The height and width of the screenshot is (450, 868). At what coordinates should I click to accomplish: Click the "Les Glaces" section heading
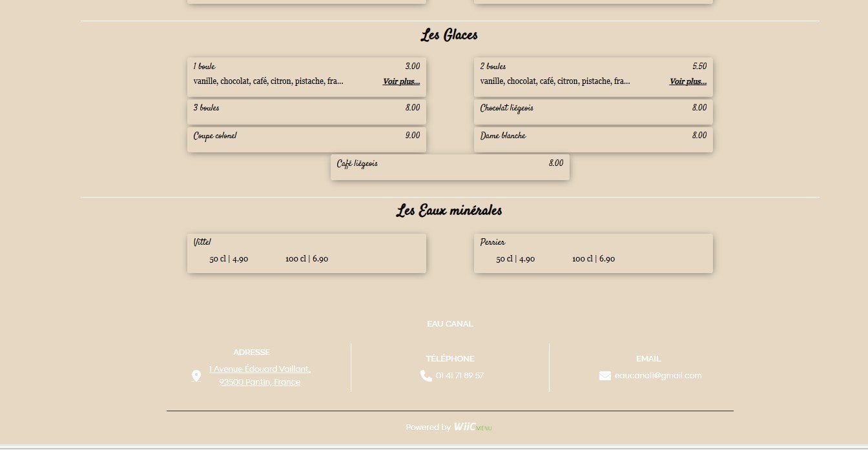click(449, 35)
